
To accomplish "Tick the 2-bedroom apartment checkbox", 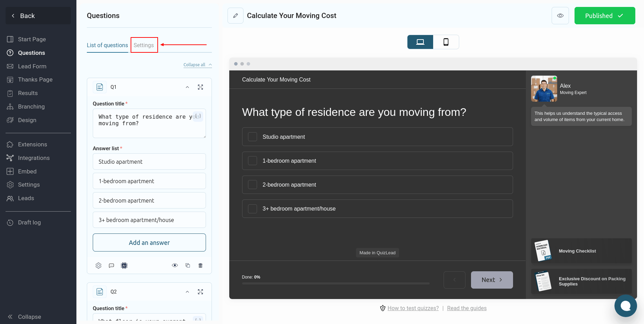I will coord(253,185).
